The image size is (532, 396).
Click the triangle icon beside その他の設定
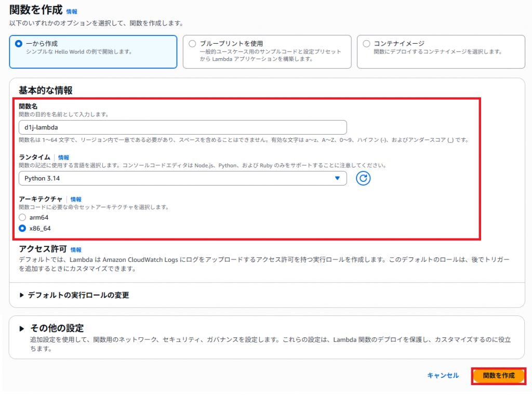click(x=22, y=328)
